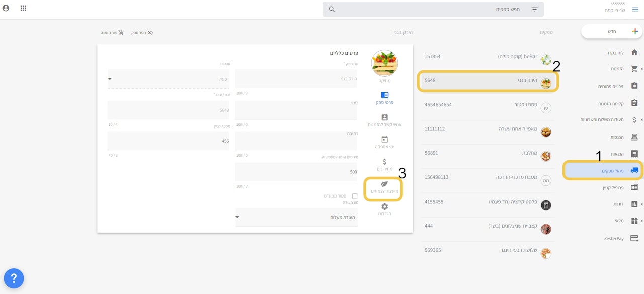Click the מספר קניין field showing 456
The image size is (644, 294).
click(x=169, y=141)
